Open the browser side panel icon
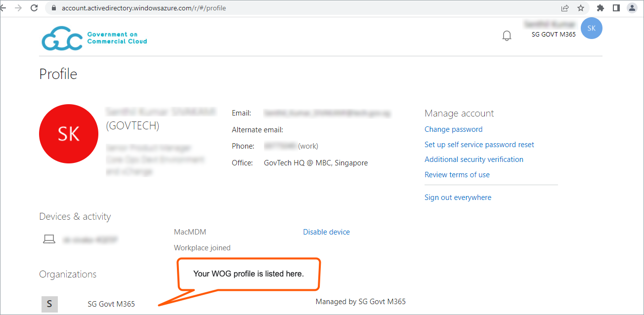Screen dimensions: 644x315 [617, 8]
